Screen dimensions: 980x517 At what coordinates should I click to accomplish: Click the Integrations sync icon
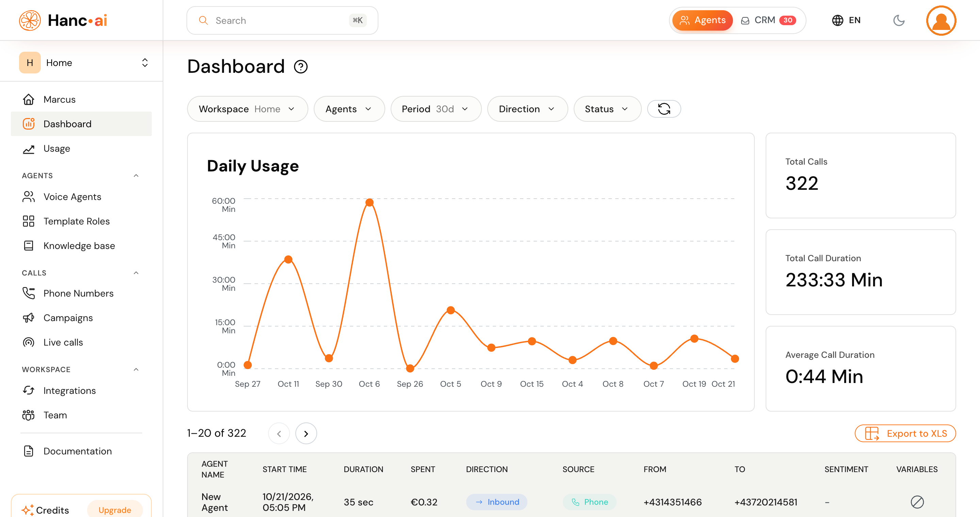29,390
